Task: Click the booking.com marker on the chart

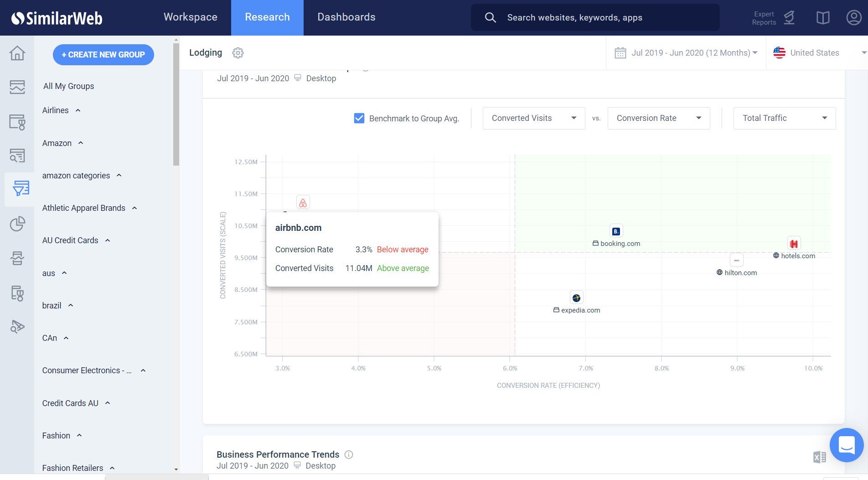Action: pos(616,231)
